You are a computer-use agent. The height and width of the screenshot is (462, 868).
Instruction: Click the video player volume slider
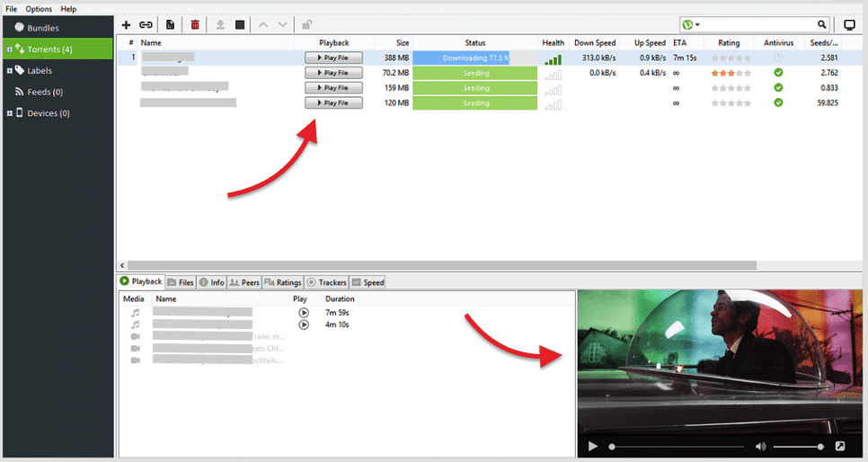(x=798, y=447)
